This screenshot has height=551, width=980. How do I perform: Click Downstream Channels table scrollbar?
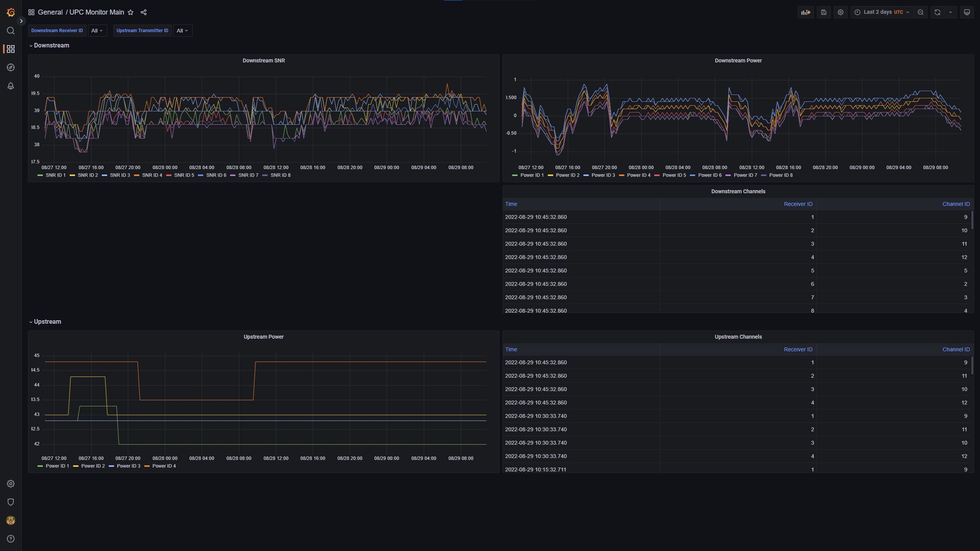(972, 220)
